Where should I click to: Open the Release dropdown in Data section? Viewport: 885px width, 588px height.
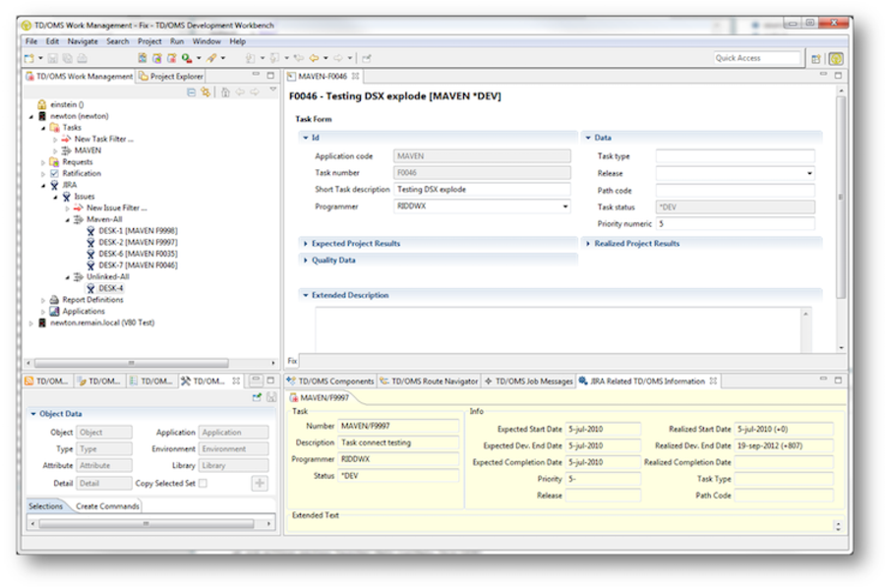[x=809, y=173]
